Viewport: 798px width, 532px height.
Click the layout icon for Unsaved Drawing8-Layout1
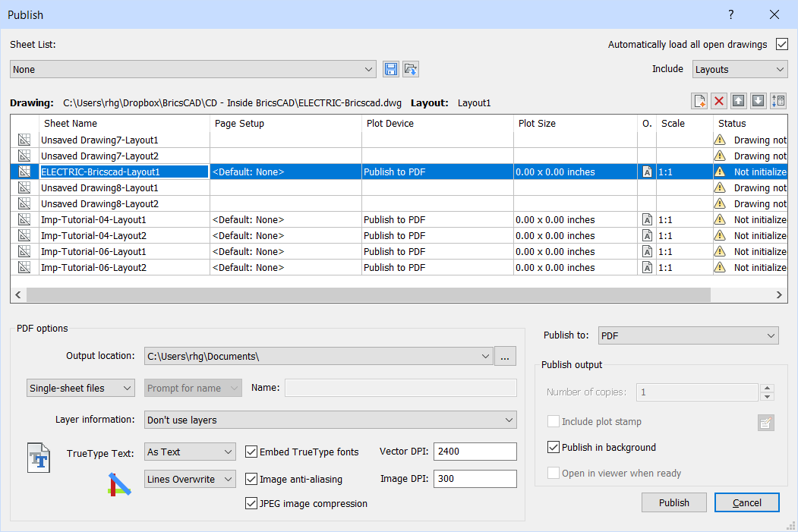(x=24, y=187)
